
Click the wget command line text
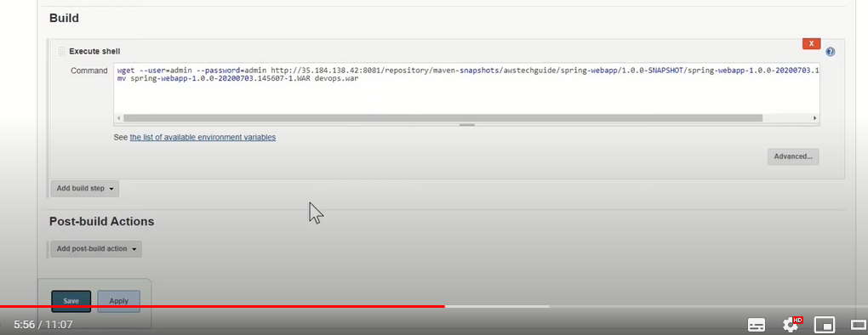[468, 71]
